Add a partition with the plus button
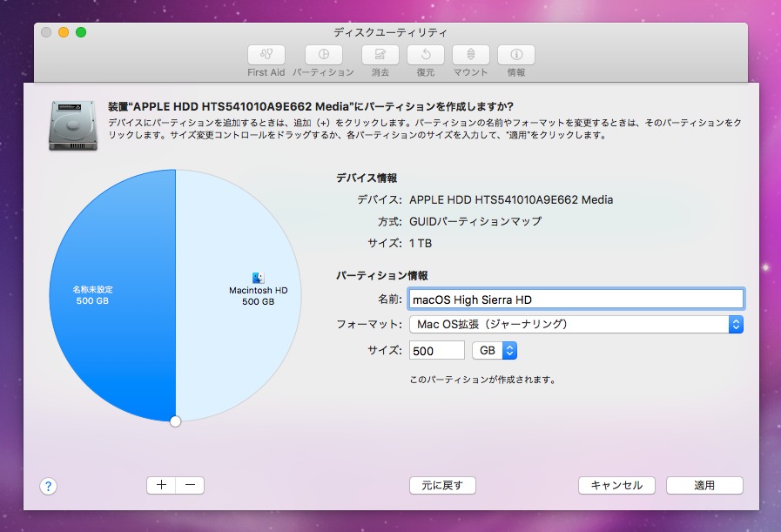 [x=161, y=485]
